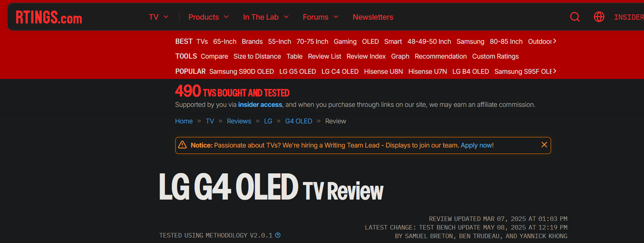Expand the BEST row chevron arrow
Screen dimensions: 644x243
tap(555, 41)
